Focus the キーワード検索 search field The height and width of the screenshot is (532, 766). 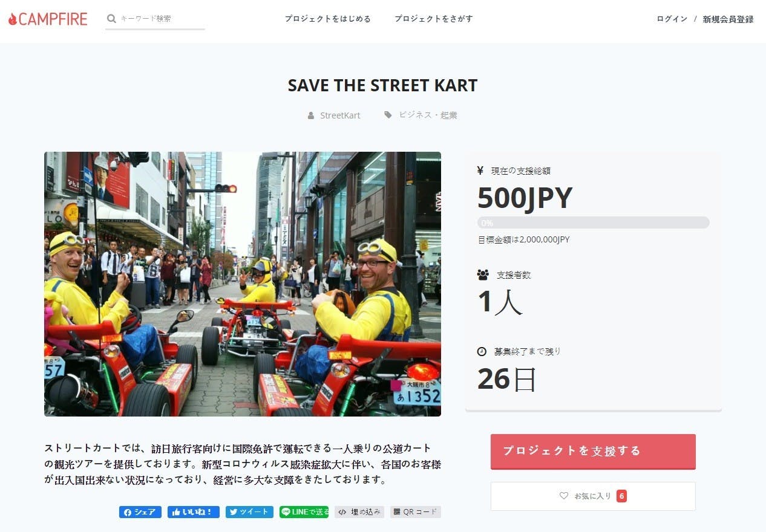161,19
